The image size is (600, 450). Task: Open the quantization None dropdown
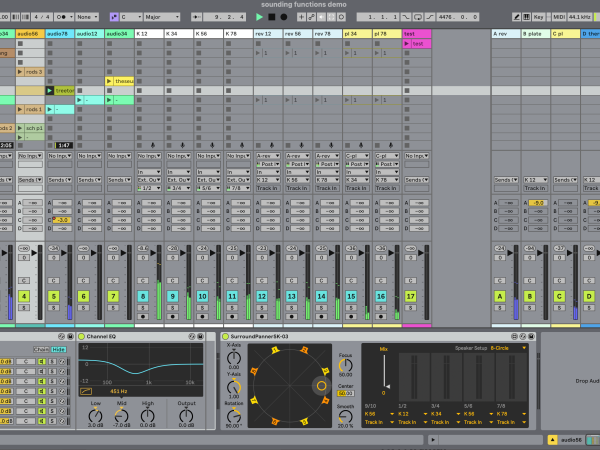(x=88, y=17)
